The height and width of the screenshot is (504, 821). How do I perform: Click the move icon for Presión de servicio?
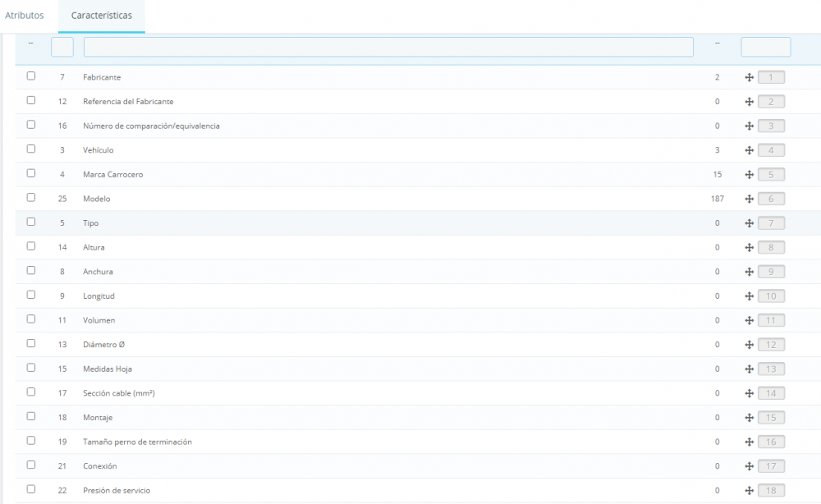(x=750, y=490)
